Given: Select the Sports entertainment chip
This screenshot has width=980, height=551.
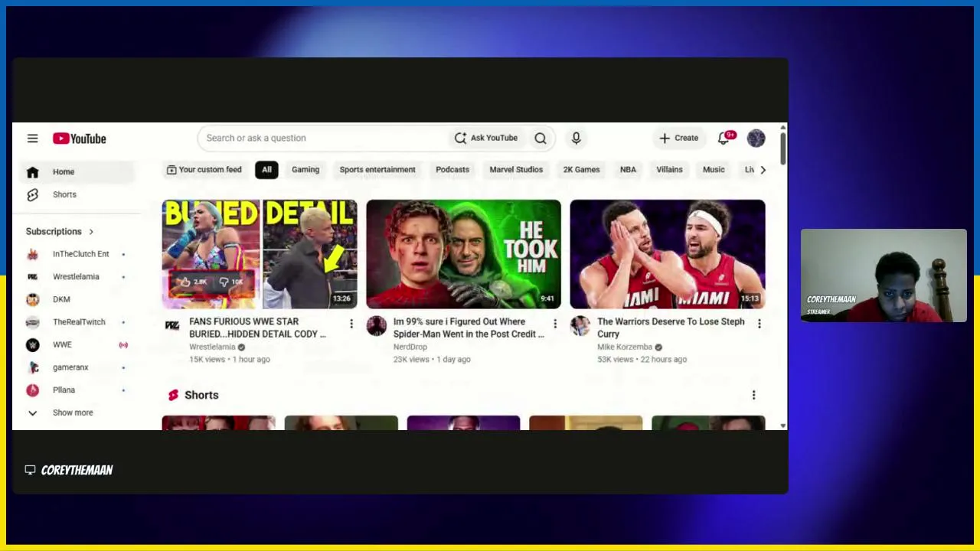Looking at the screenshot, I should (377, 170).
